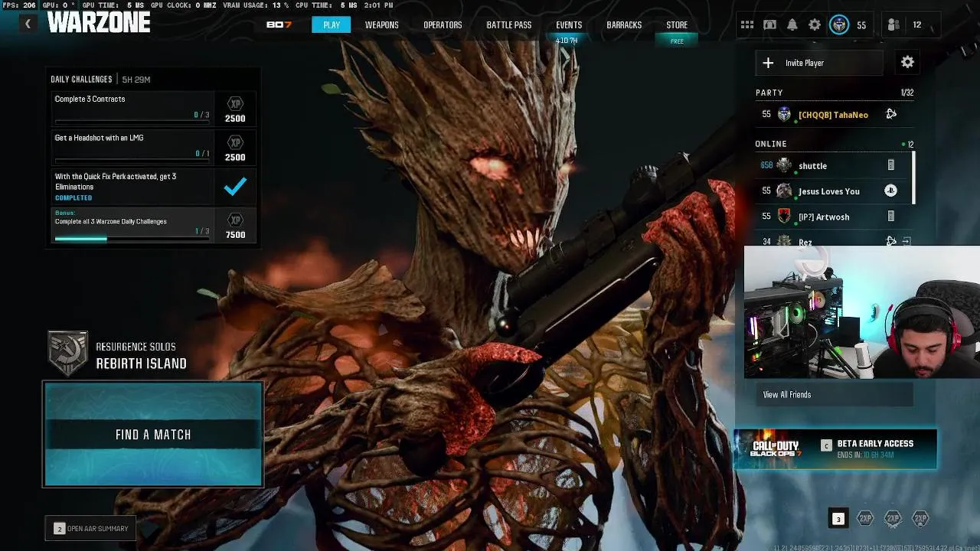
Task: Click the Warzone logo
Action: click(x=98, y=23)
